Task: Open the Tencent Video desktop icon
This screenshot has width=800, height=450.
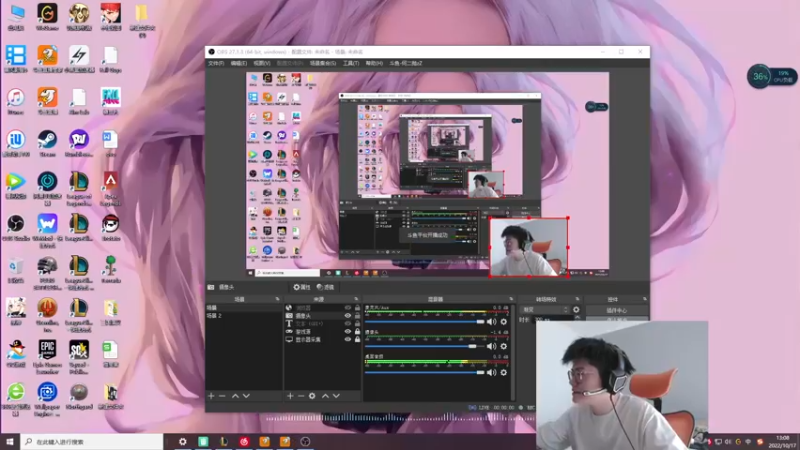Action: coord(16,186)
